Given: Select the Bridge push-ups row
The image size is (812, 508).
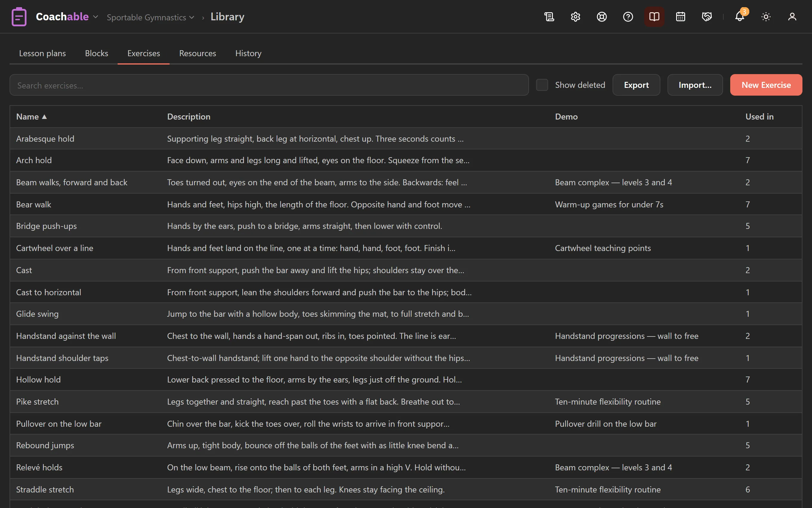Looking at the screenshot, I should (406, 226).
